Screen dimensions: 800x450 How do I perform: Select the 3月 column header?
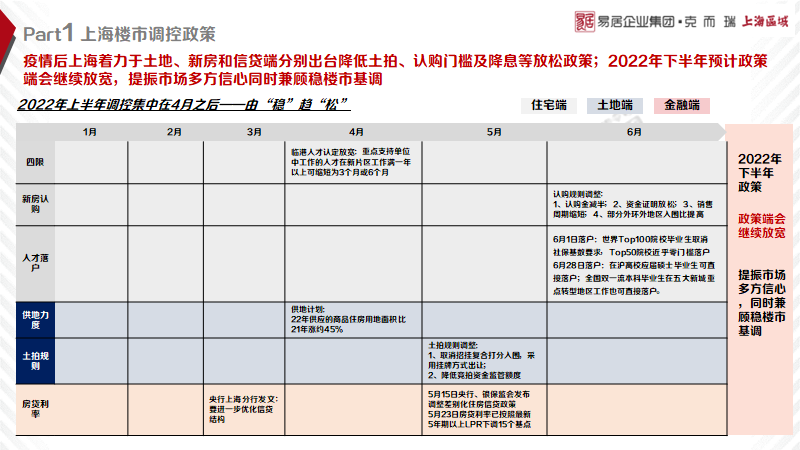(x=254, y=132)
